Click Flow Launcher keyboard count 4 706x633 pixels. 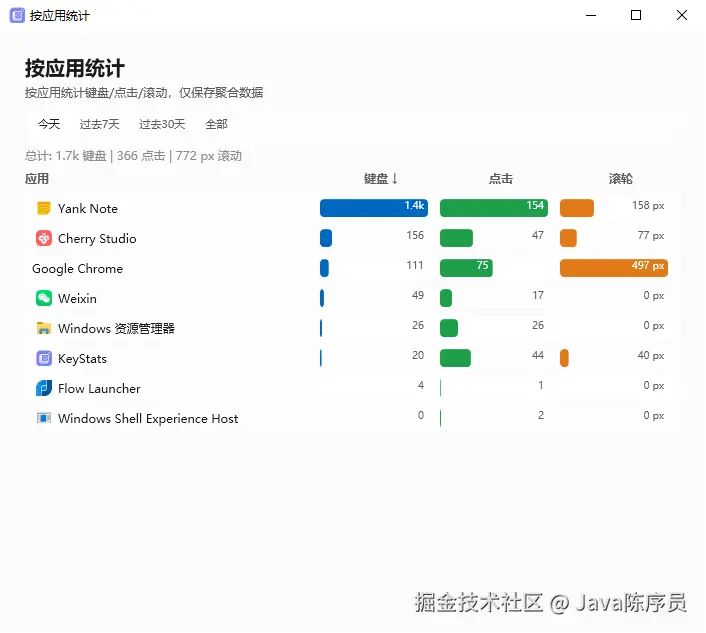tap(421, 385)
